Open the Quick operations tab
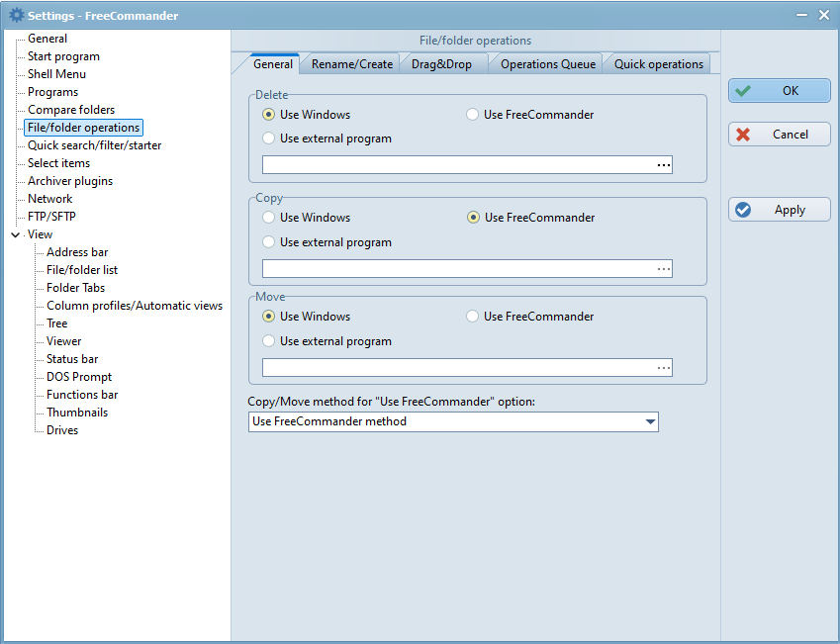Viewport: 840px width, 644px height. click(658, 64)
